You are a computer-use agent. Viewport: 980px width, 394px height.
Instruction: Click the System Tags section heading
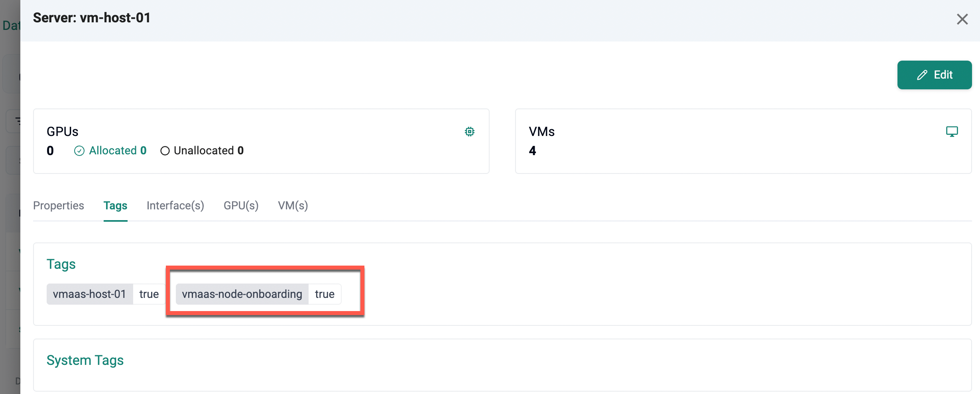click(x=85, y=361)
